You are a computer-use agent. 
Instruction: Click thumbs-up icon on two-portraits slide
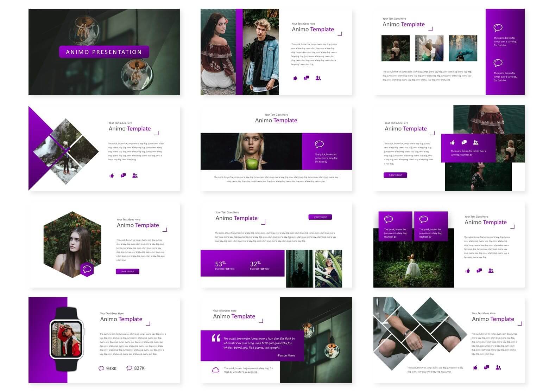295,78
